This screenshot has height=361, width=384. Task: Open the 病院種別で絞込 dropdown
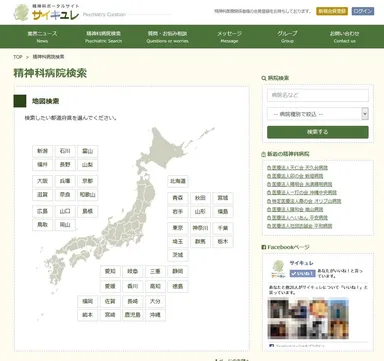318,114
